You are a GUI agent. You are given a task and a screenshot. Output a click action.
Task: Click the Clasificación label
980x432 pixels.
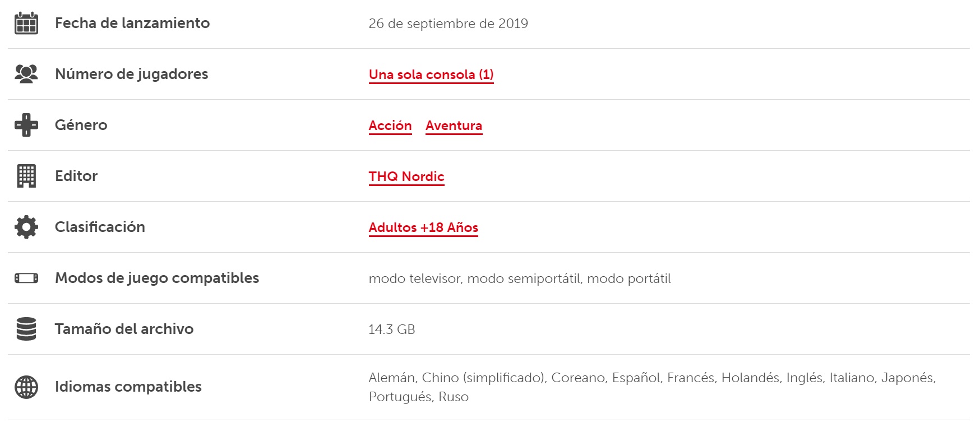click(x=100, y=227)
